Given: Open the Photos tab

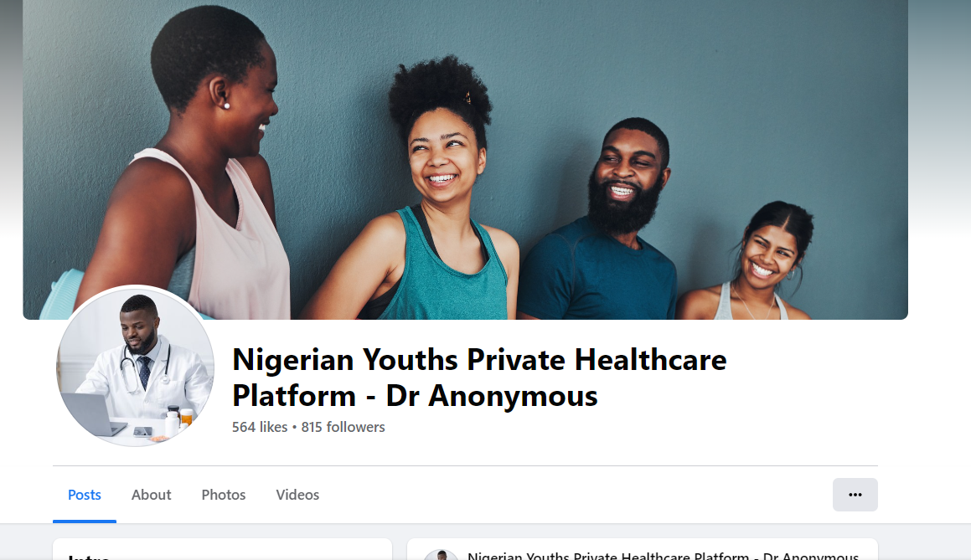Looking at the screenshot, I should 224,495.
